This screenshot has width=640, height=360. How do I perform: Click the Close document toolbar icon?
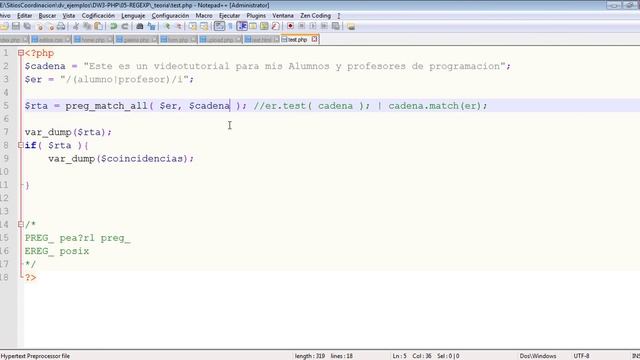[39, 27]
